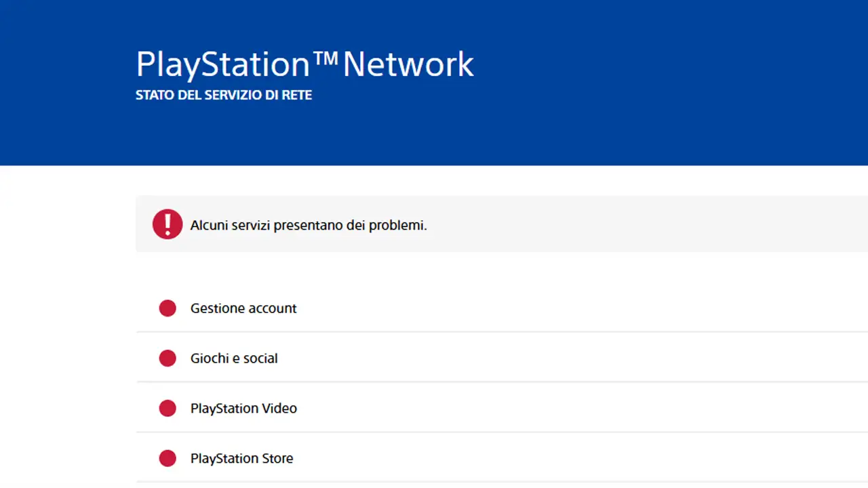Viewport: 868px width, 488px height.
Task: Click the red exclamation alert icon
Action: coord(167,224)
